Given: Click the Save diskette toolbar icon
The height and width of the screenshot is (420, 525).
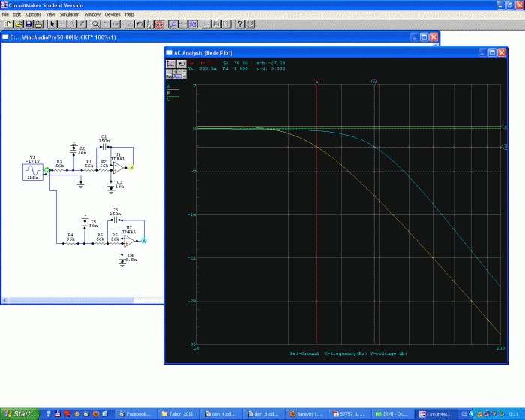Looking at the screenshot, I should [x=28, y=24].
